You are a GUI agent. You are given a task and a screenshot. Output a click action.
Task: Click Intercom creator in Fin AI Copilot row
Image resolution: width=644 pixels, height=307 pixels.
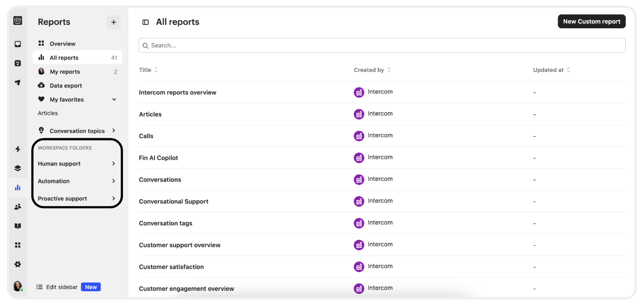pyautogui.click(x=373, y=157)
